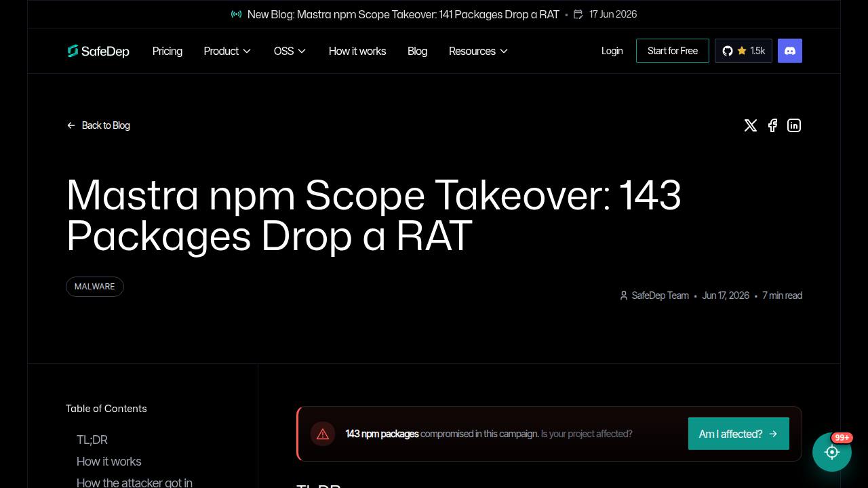868x488 pixels.
Task: Click the author person icon
Action: [624, 296]
